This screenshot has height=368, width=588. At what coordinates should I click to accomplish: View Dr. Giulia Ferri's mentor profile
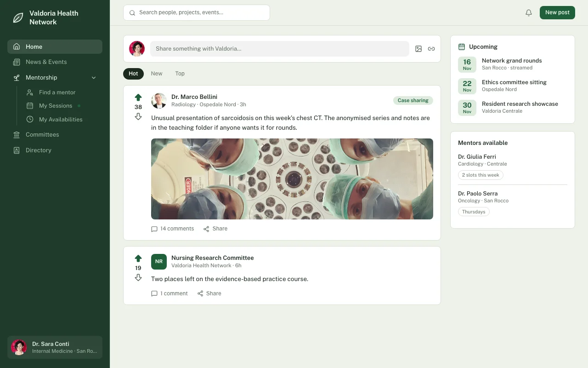(x=477, y=157)
